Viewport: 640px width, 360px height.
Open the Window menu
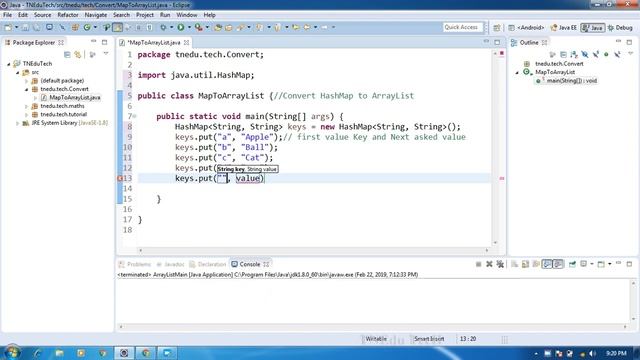187,15
